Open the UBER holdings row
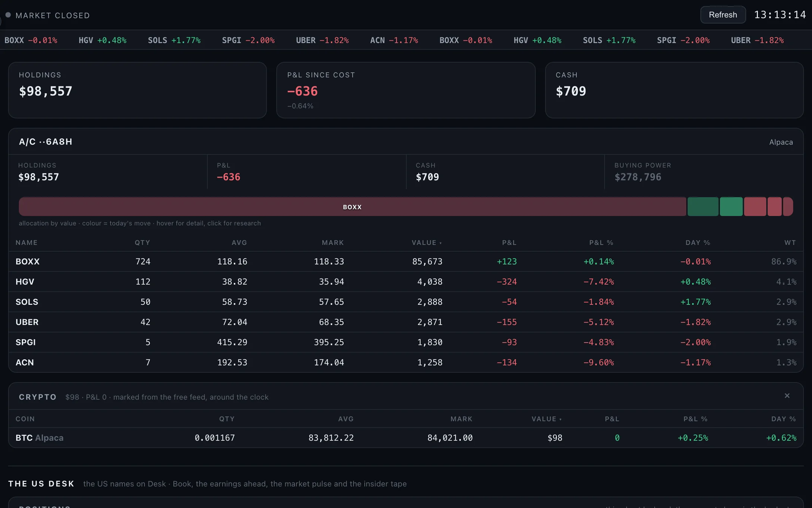Image resolution: width=812 pixels, height=508 pixels. (406, 322)
